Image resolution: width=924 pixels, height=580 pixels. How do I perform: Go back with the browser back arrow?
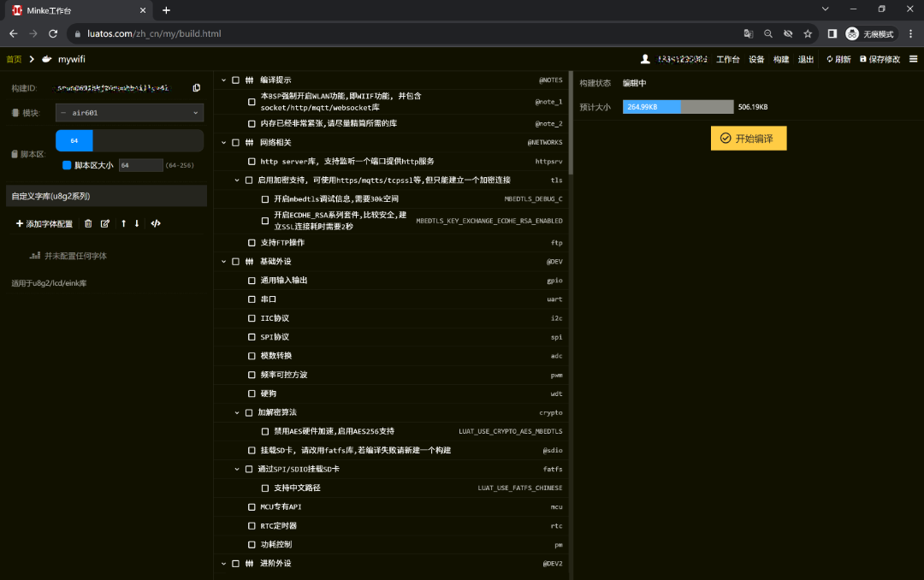click(x=14, y=33)
